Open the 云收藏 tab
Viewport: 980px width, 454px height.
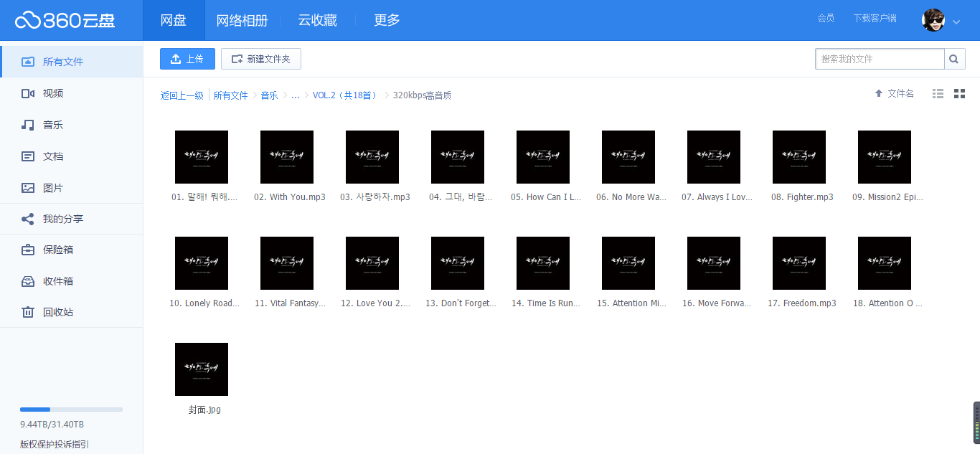318,20
